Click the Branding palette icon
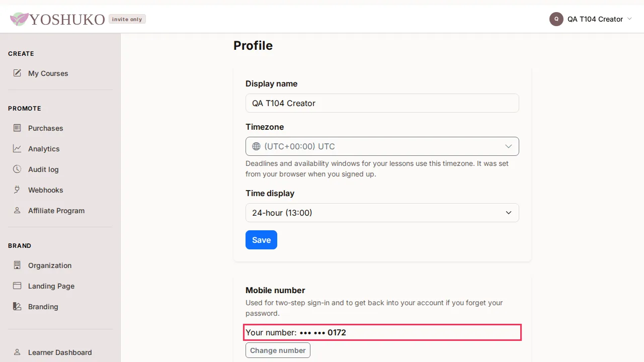644x362 pixels. (x=17, y=306)
